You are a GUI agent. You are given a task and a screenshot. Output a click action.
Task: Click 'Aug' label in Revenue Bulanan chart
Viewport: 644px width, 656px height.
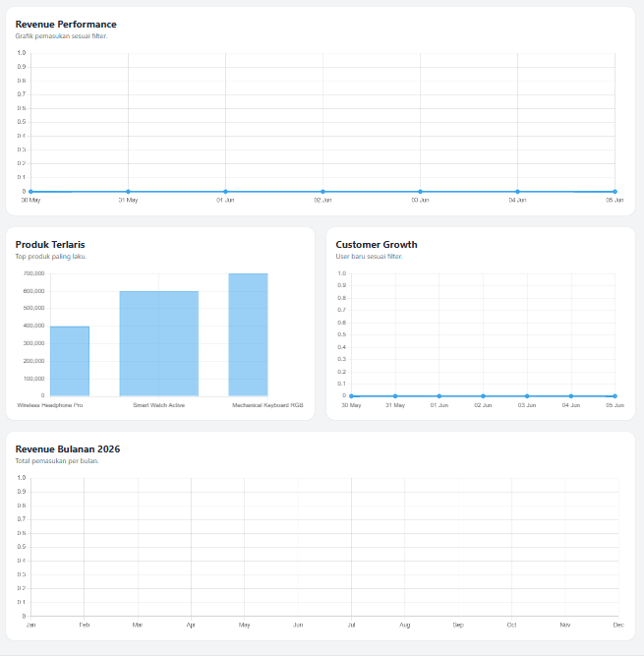405,626
